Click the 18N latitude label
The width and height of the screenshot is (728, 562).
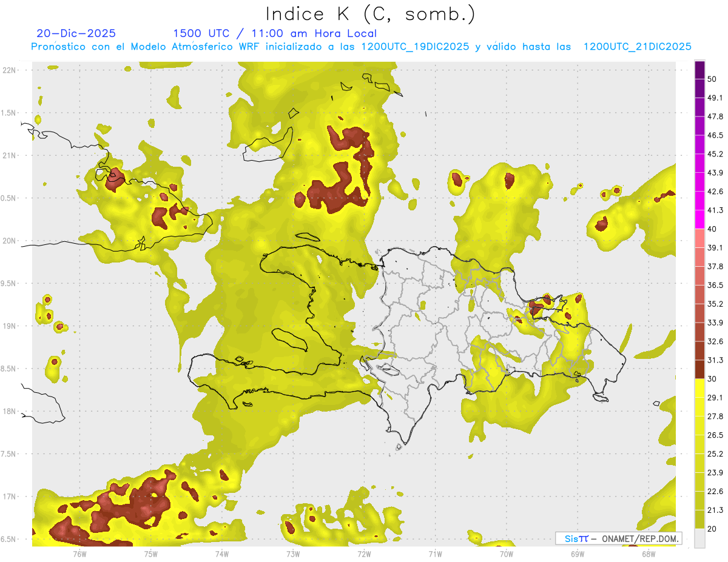[9, 411]
